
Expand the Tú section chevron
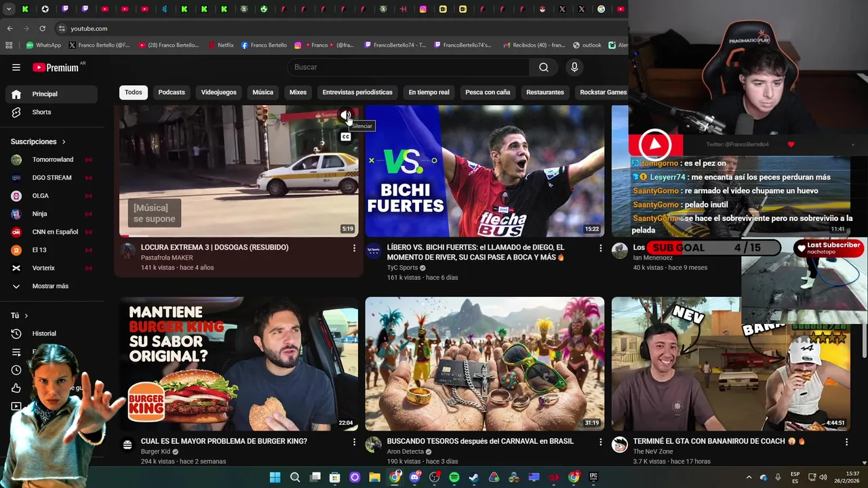(x=26, y=316)
